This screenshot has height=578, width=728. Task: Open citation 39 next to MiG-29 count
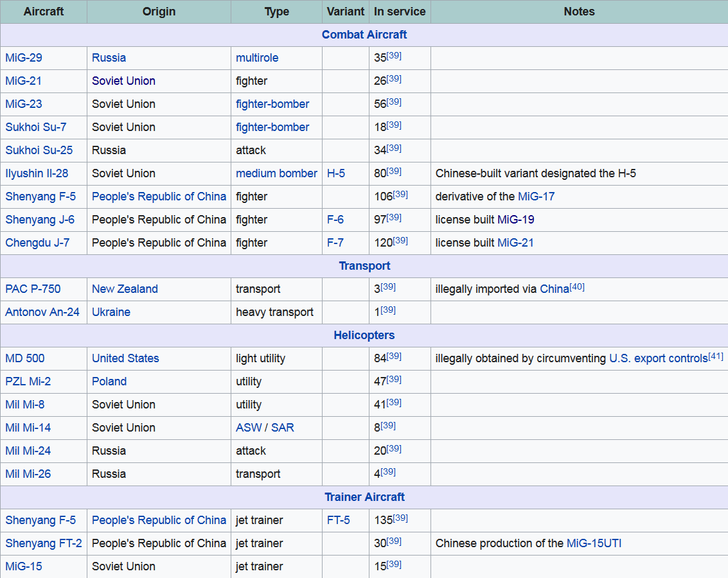[x=394, y=56]
